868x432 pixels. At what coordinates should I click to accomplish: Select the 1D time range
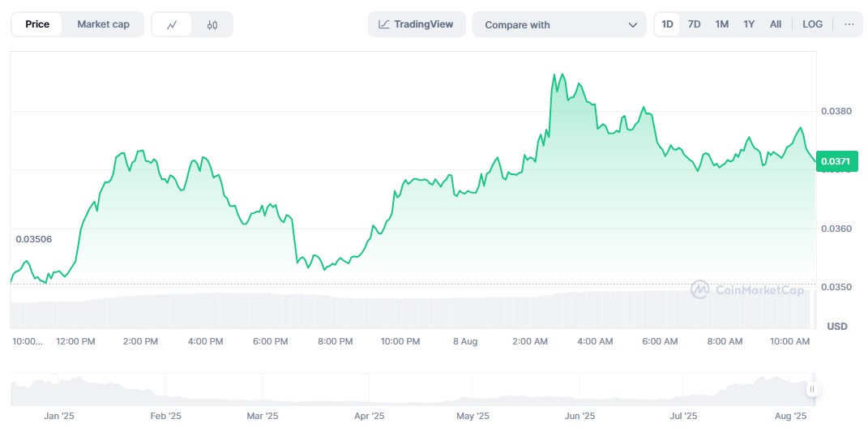click(x=667, y=24)
